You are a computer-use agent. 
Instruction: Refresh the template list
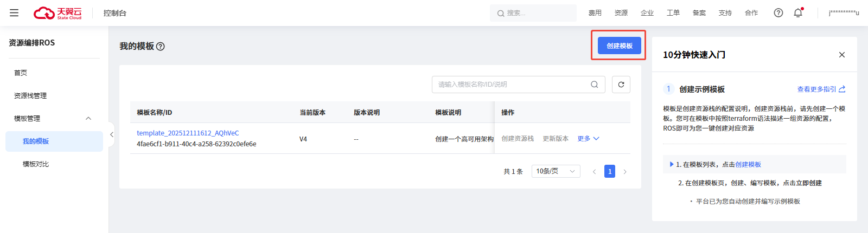(x=621, y=85)
